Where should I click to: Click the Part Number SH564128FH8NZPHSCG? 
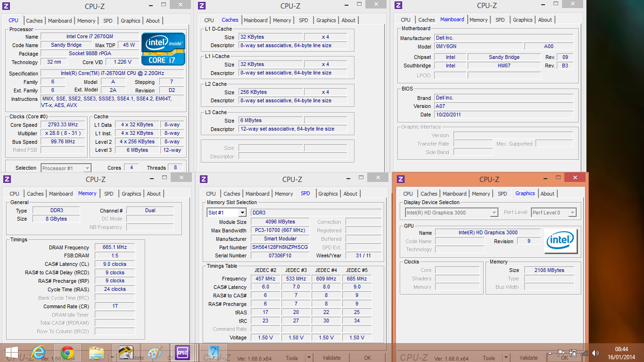pyautogui.click(x=280, y=247)
